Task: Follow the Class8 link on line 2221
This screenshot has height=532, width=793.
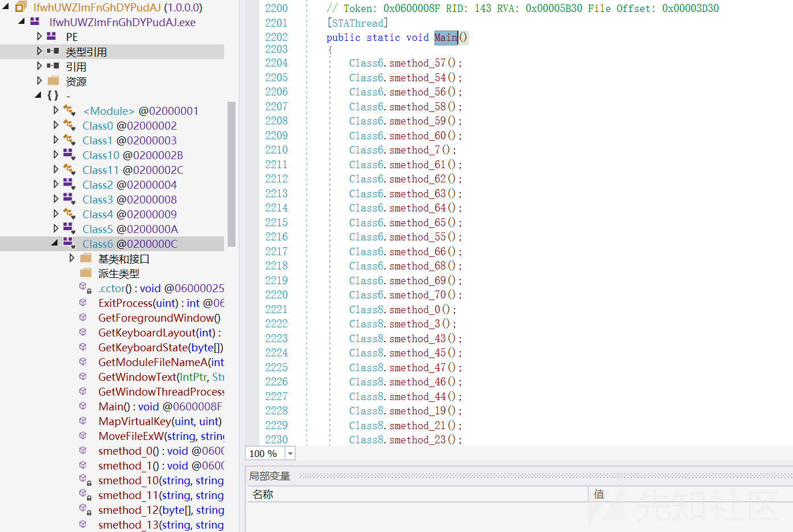Action: 367,310
